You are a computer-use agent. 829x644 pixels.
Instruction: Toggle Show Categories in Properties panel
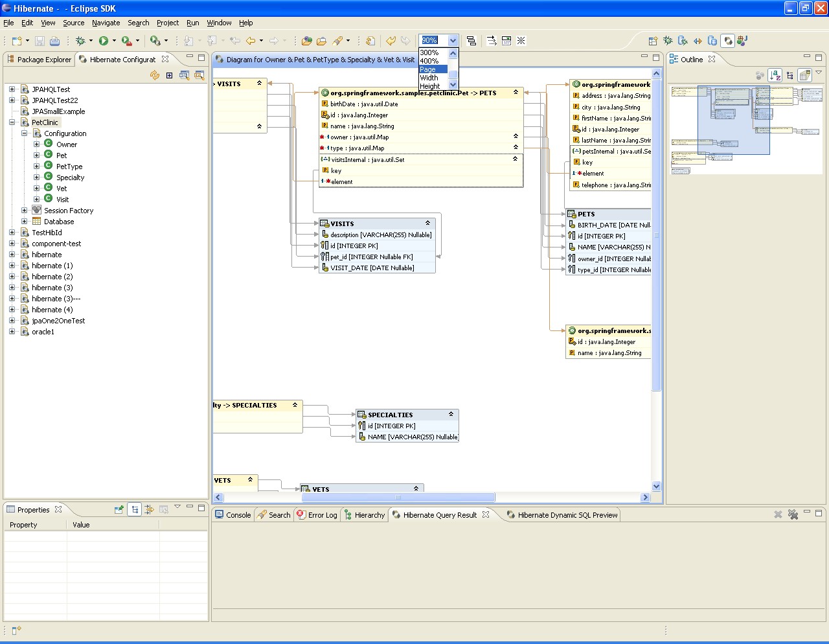coord(134,510)
